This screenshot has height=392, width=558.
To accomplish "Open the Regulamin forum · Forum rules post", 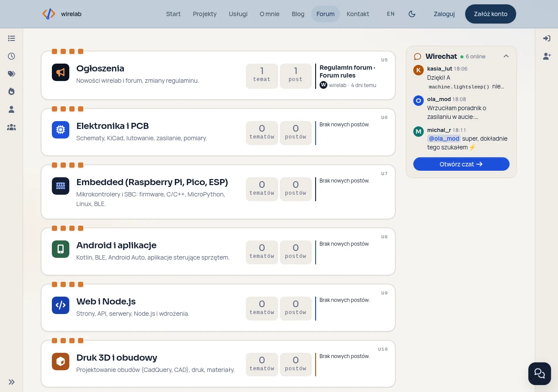I will point(347,71).
